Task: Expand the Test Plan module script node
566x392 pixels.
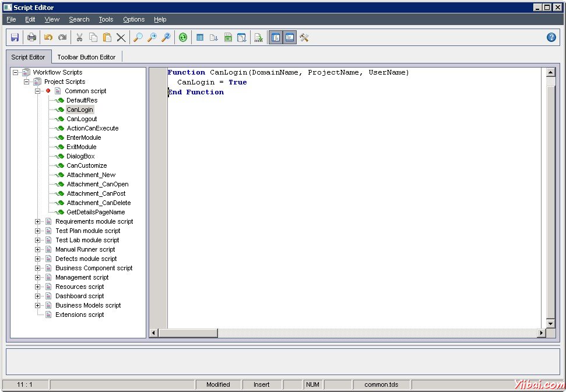Action: tap(38, 231)
